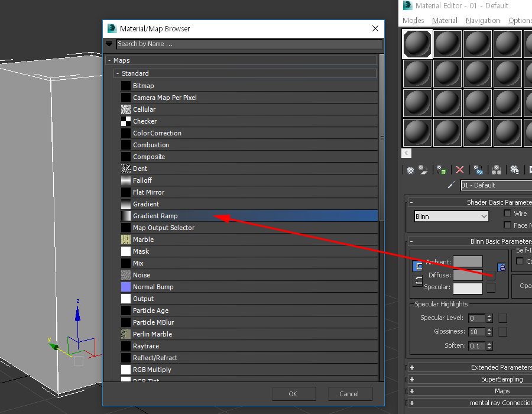532x414 pixels.
Task: Expand the Extended Parameters rollout
Action: pyautogui.click(x=412, y=367)
